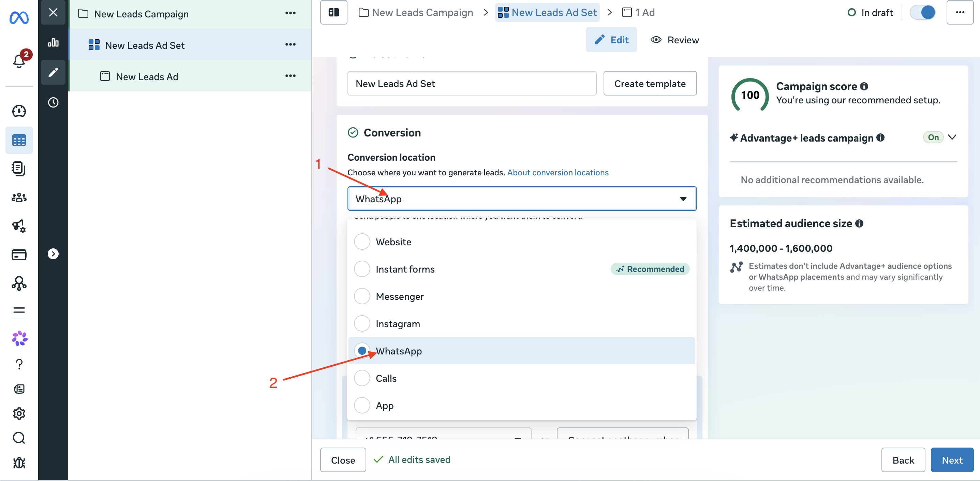The width and height of the screenshot is (980, 481).
Task: Select the Website radio option
Action: click(x=362, y=242)
